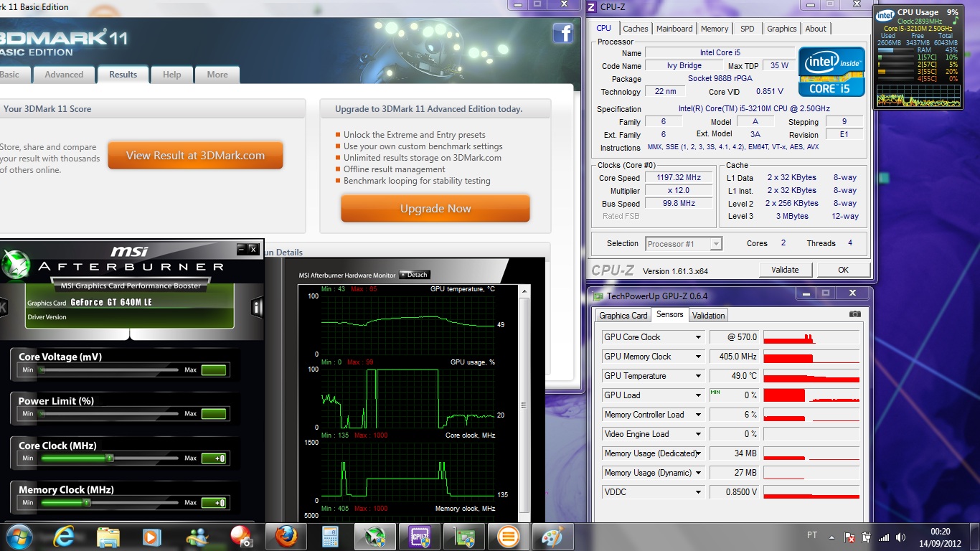The height and width of the screenshot is (551, 980).
Task: Click the Core Voltage (mV) slider
Action: click(109, 370)
